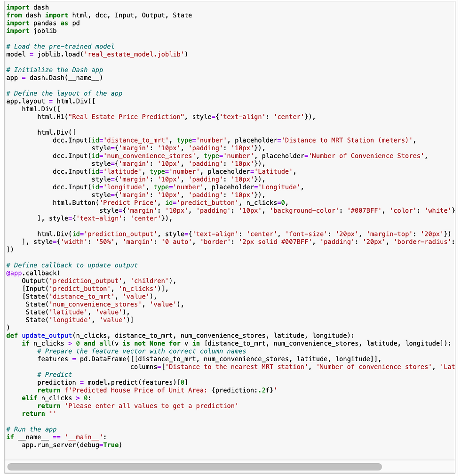Click the line State('longitude', 'value')

[x=80, y=320]
